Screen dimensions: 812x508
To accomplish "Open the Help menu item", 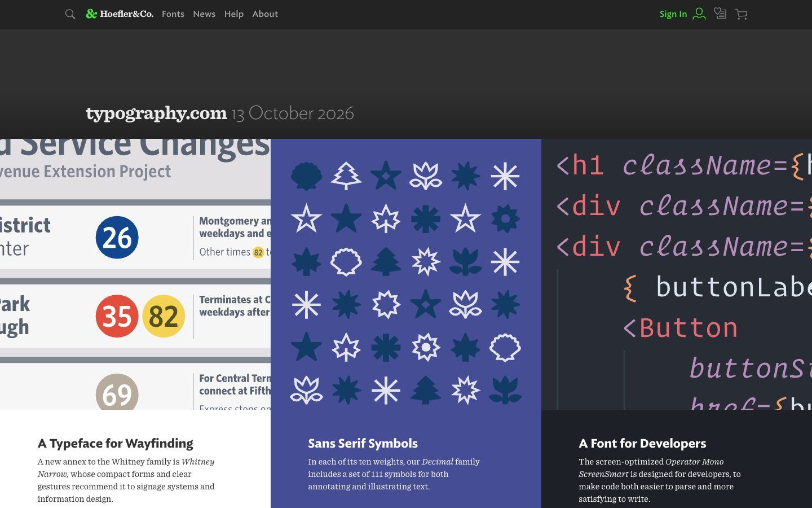I will [x=234, y=14].
